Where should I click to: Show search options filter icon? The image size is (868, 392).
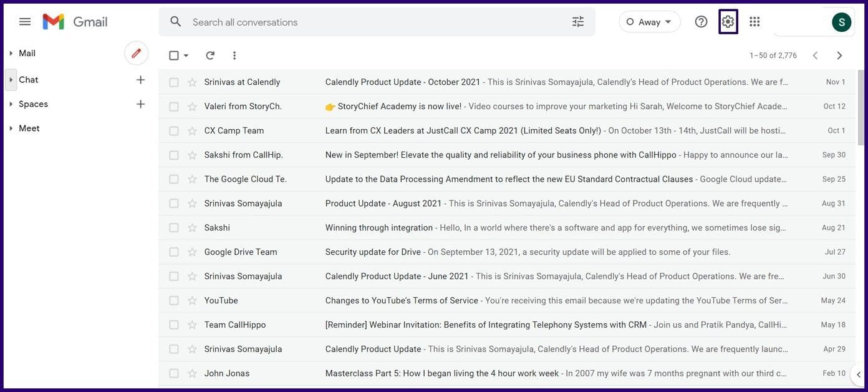pyautogui.click(x=578, y=22)
